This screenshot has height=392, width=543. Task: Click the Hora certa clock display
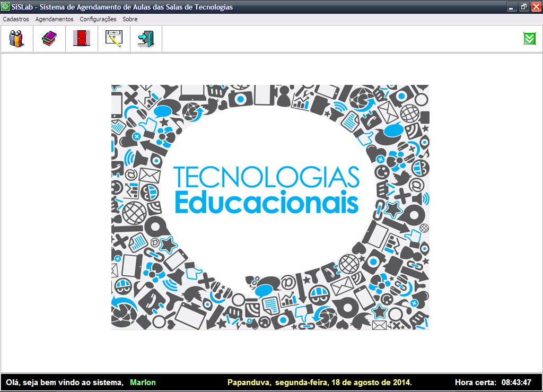click(x=493, y=382)
